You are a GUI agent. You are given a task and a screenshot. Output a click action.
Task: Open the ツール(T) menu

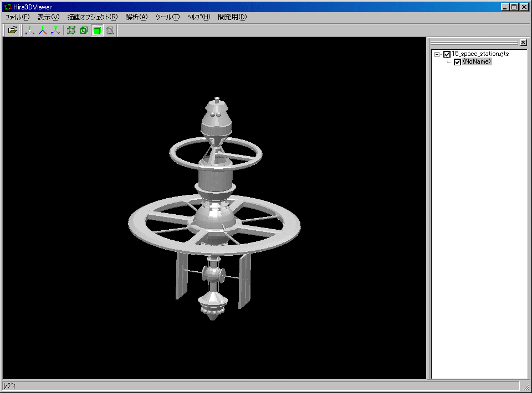[x=167, y=17]
